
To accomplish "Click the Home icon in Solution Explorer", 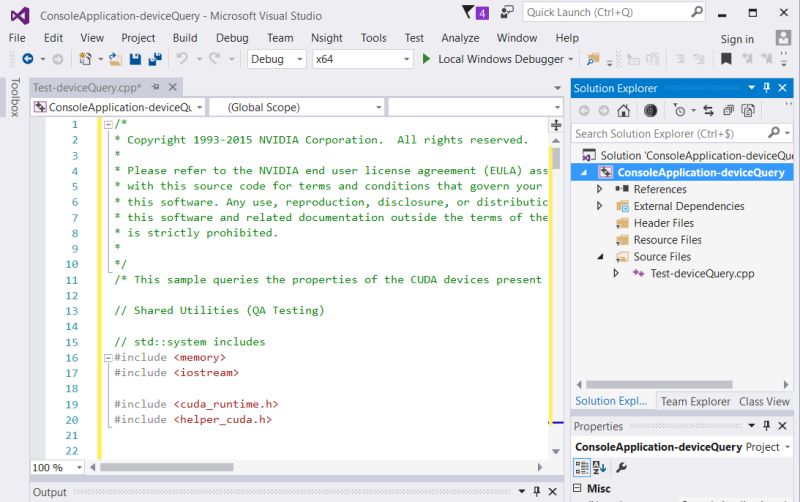I will pos(623,110).
